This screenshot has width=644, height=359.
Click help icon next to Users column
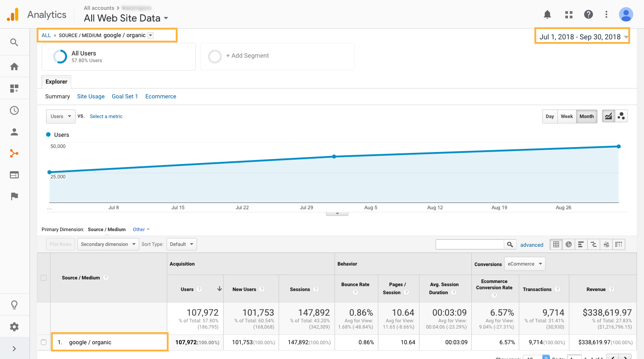[x=199, y=289]
